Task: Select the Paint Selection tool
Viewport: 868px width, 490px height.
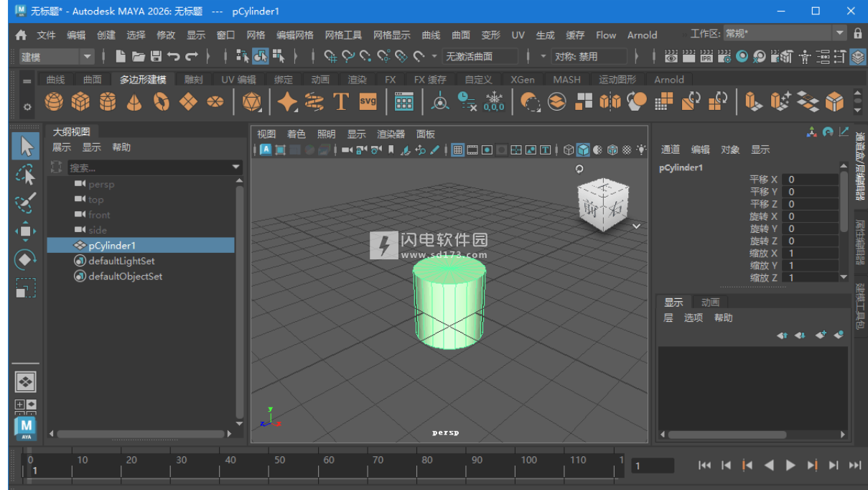Action: pos(26,203)
